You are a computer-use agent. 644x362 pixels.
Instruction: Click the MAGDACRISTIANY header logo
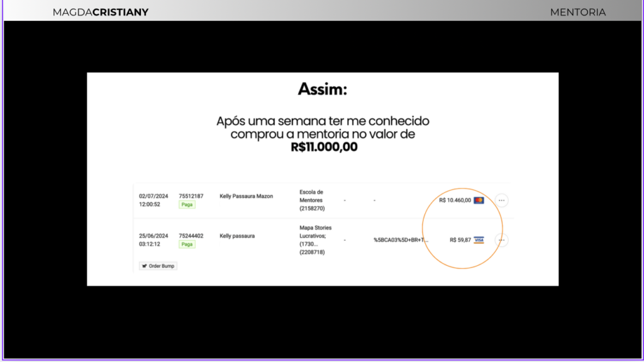click(x=101, y=12)
